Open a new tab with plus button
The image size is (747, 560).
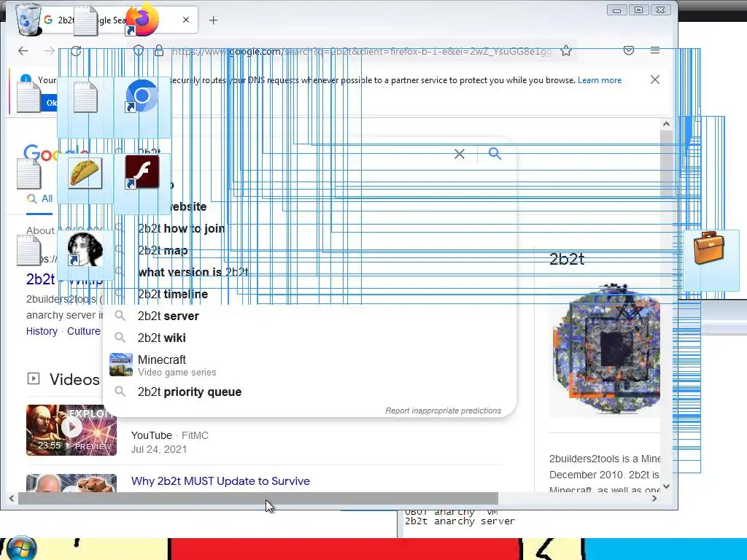coord(214,20)
